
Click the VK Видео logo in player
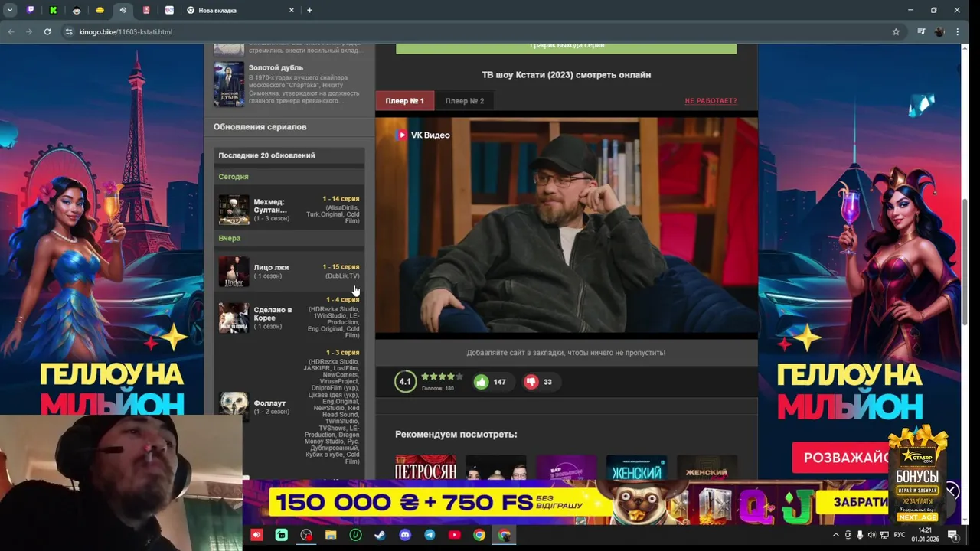[x=423, y=135]
